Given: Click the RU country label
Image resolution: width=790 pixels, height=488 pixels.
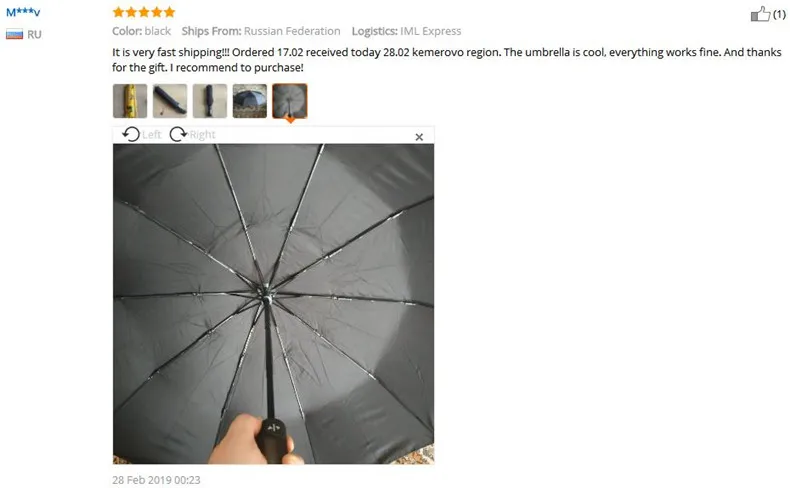Looking at the screenshot, I should [x=34, y=34].
